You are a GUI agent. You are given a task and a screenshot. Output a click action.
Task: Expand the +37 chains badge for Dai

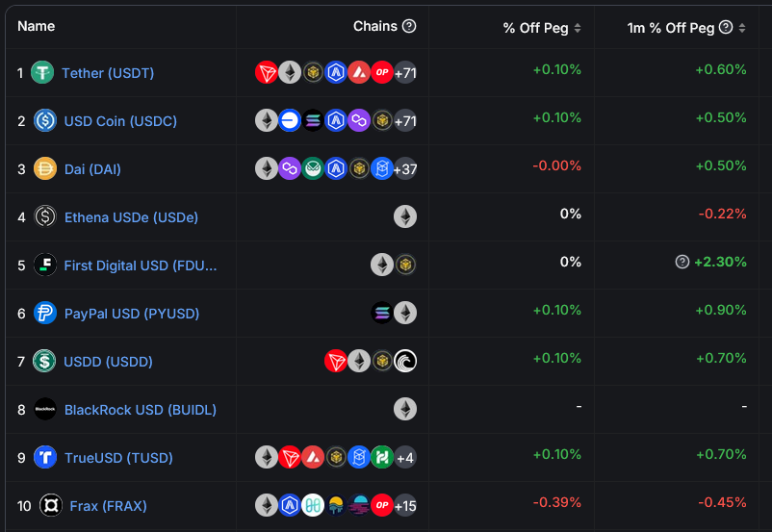[405, 169]
